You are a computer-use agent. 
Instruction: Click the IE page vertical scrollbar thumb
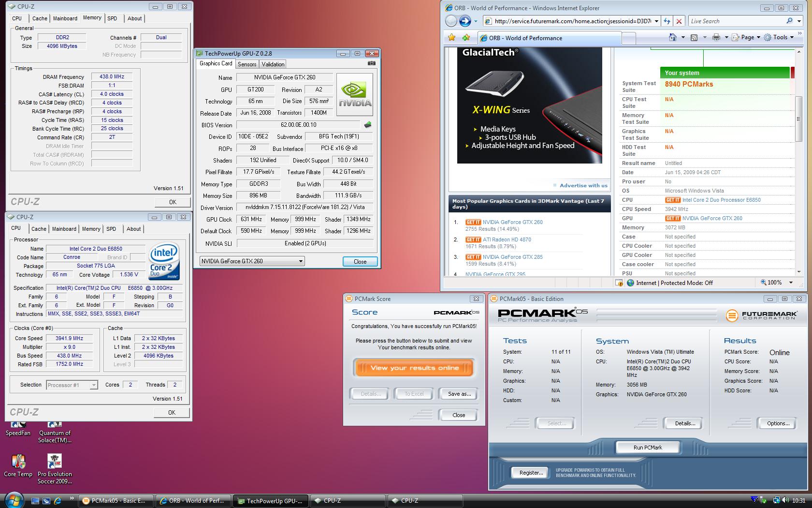798,119
